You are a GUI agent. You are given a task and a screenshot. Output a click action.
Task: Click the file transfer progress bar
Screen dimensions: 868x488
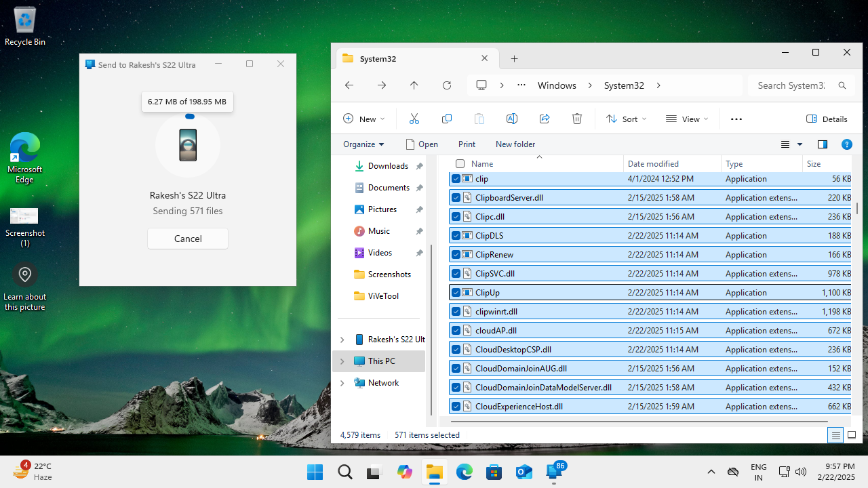click(x=190, y=116)
